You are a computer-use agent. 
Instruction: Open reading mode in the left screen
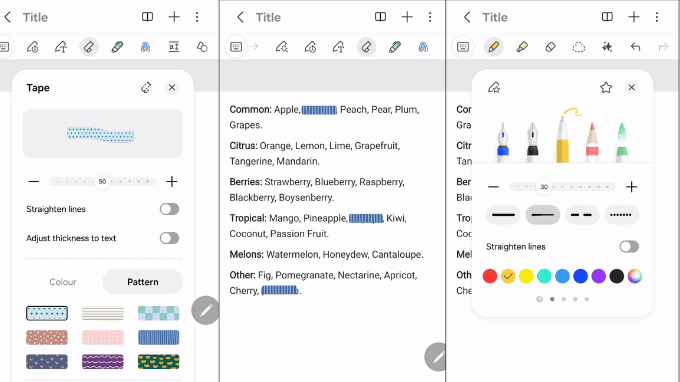tap(147, 17)
